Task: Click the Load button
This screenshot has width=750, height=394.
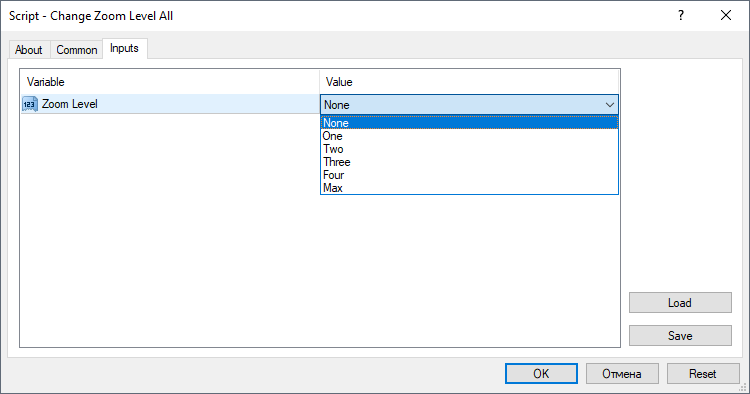Action: [x=680, y=303]
